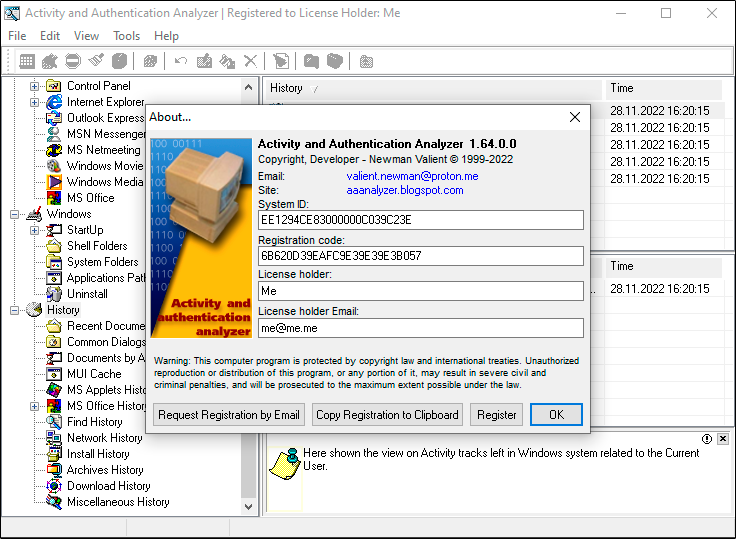Image resolution: width=736 pixels, height=539 pixels.
Task: Collapse the History tree node
Action: (15, 310)
